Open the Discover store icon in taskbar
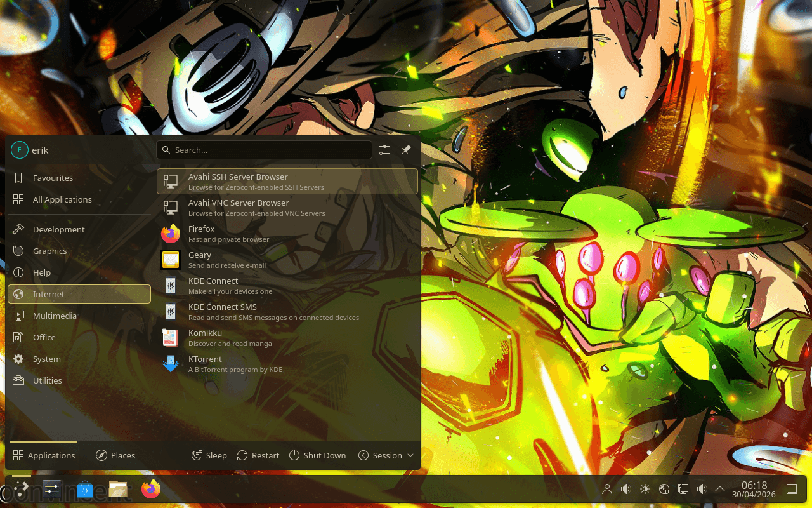This screenshot has width=812, height=508. pos(85,489)
